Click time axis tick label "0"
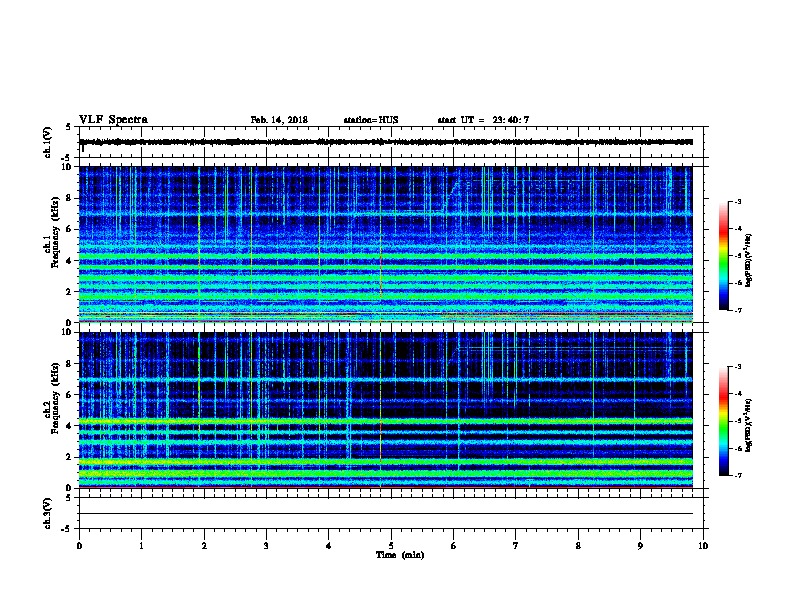Viewport: 792px width, 612px height. [x=79, y=546]
